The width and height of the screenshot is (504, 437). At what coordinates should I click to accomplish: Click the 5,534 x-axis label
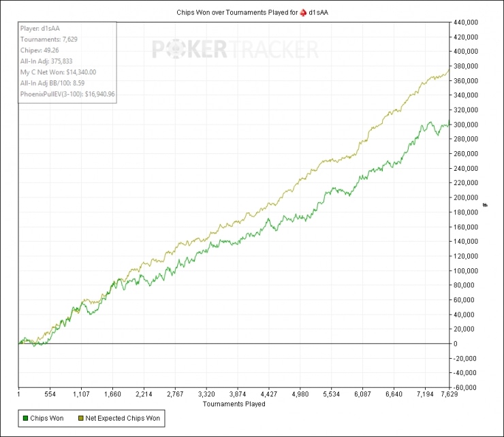[332, 394]
